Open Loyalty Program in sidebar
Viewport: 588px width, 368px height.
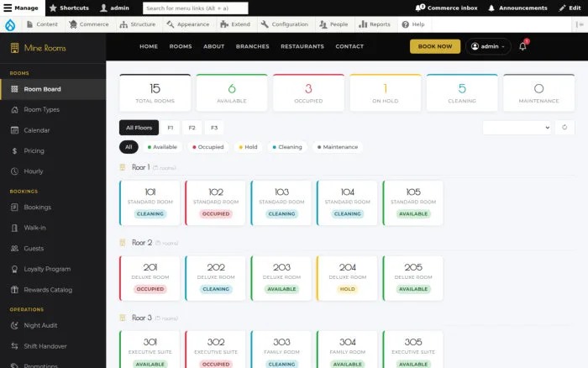coord(53,269)
